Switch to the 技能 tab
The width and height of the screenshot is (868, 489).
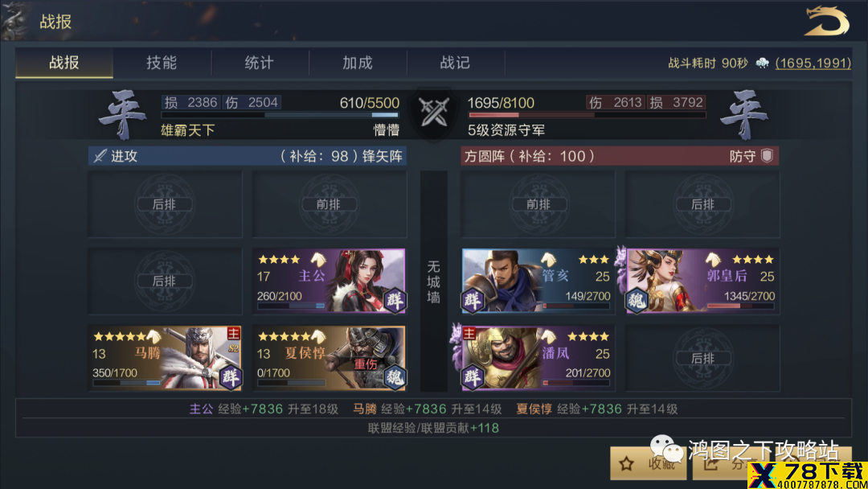162,63
